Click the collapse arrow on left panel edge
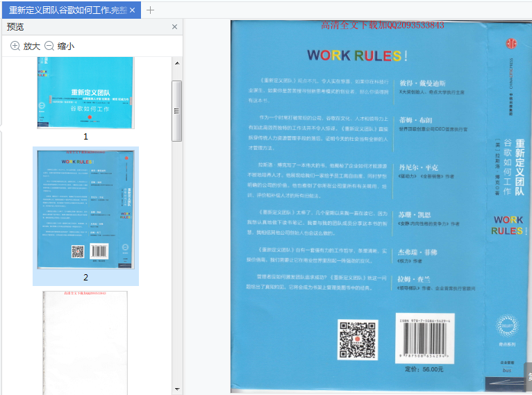Screen dimensions: 532x395 tap(1, 128)
